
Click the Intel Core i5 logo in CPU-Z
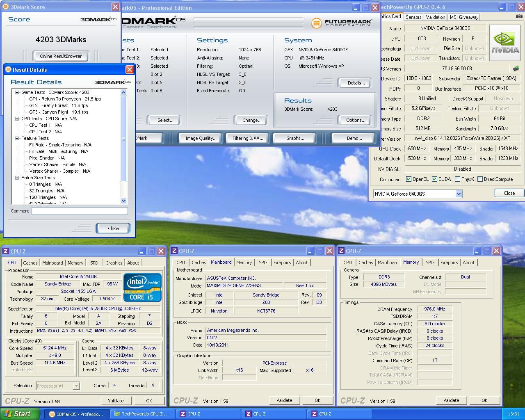coord(142,287)
